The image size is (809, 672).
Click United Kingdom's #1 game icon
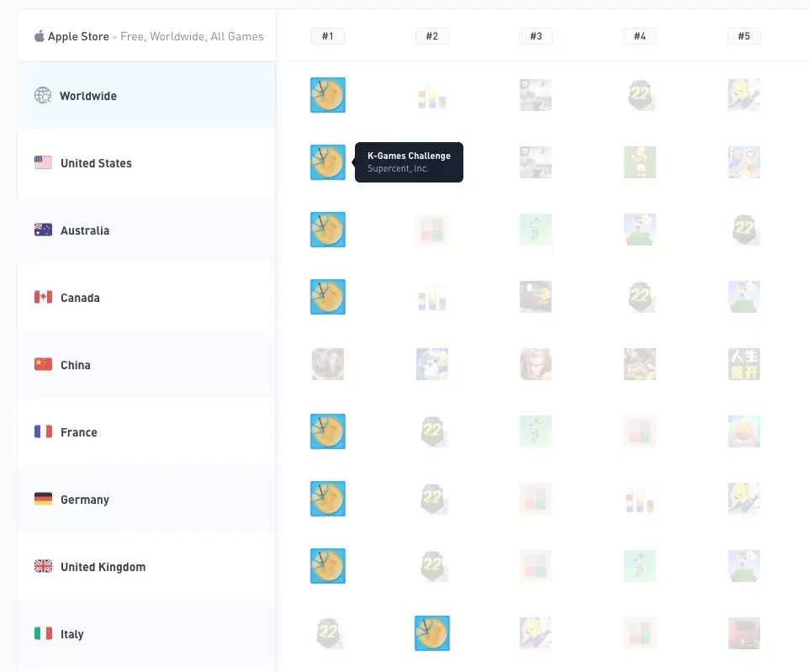(x=328, y=566)
